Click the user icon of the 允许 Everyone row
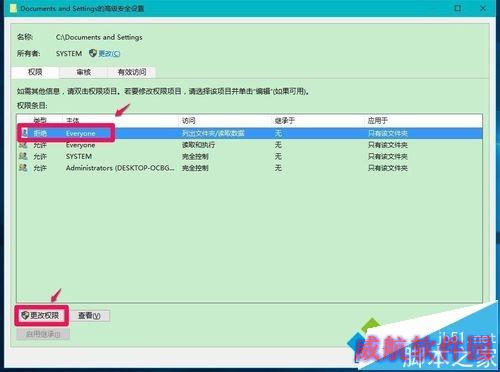Image resolution: width=500 pixels, height=372 pixels. tap(23, 145)
